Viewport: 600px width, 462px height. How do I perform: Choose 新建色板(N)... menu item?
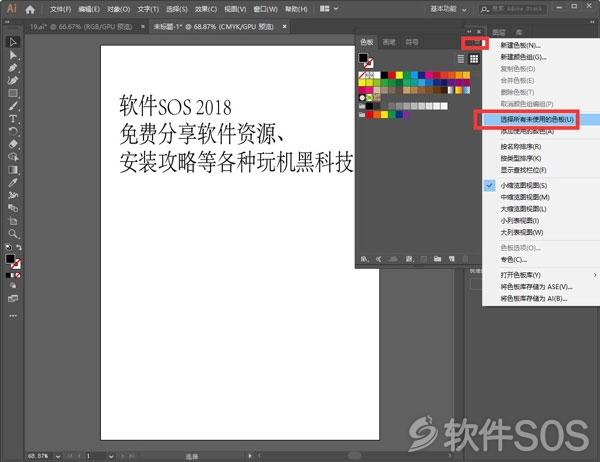[520, 46]
